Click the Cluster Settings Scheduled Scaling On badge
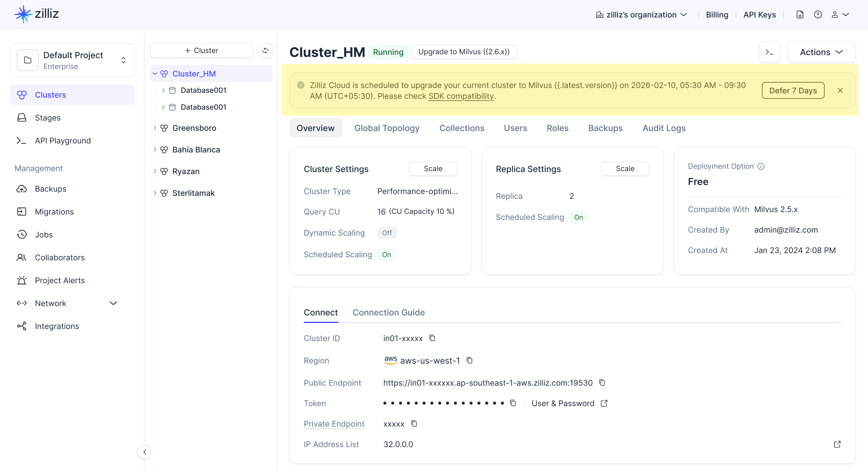Screen dimensions: 868x470 click(386, 254)
